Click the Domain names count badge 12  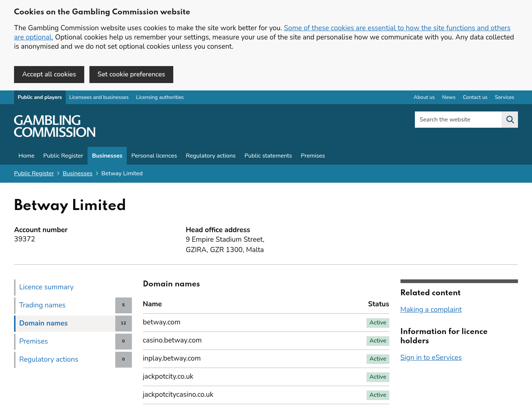123,323
